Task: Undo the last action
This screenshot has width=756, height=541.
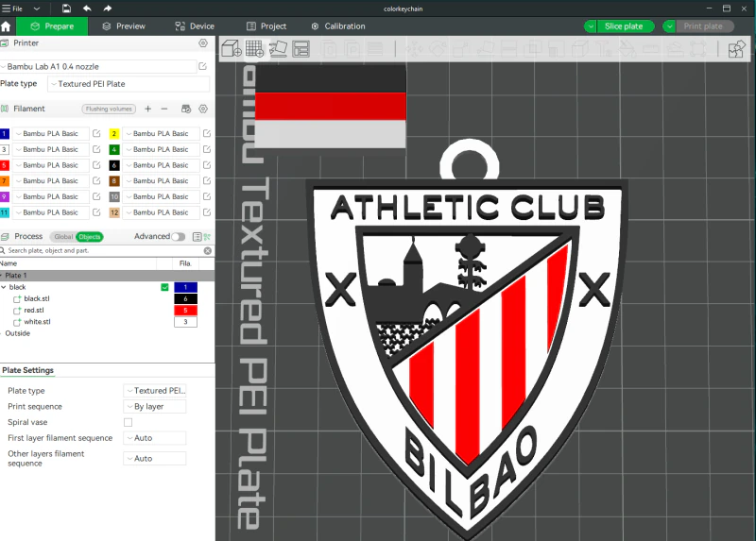Action: point(87,8)
